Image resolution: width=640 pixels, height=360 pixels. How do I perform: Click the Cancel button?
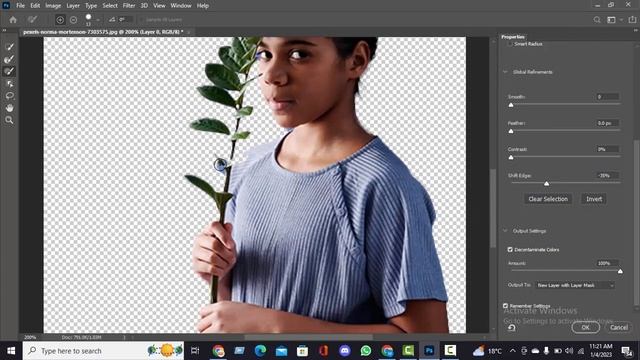tap(619, 327)
